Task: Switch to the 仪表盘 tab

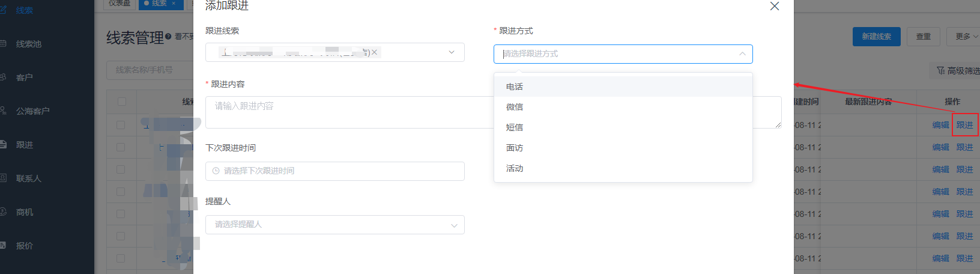Action: click(x=119, y=4)
